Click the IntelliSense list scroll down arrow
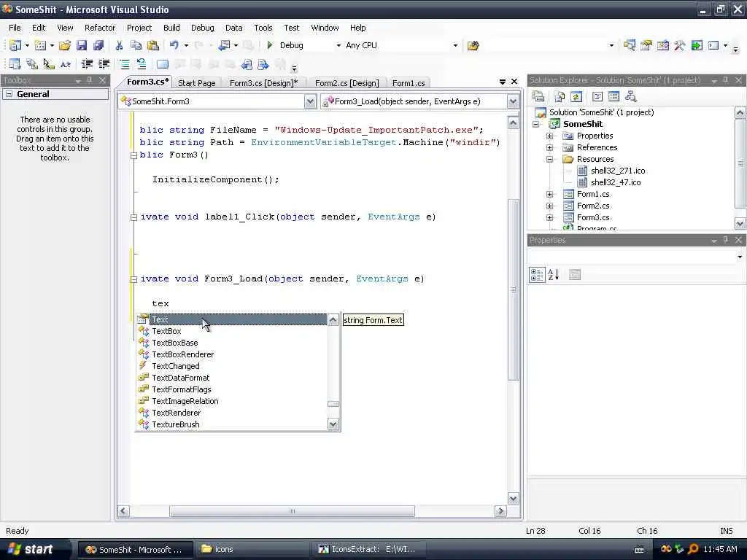 [x=333, y=424]
